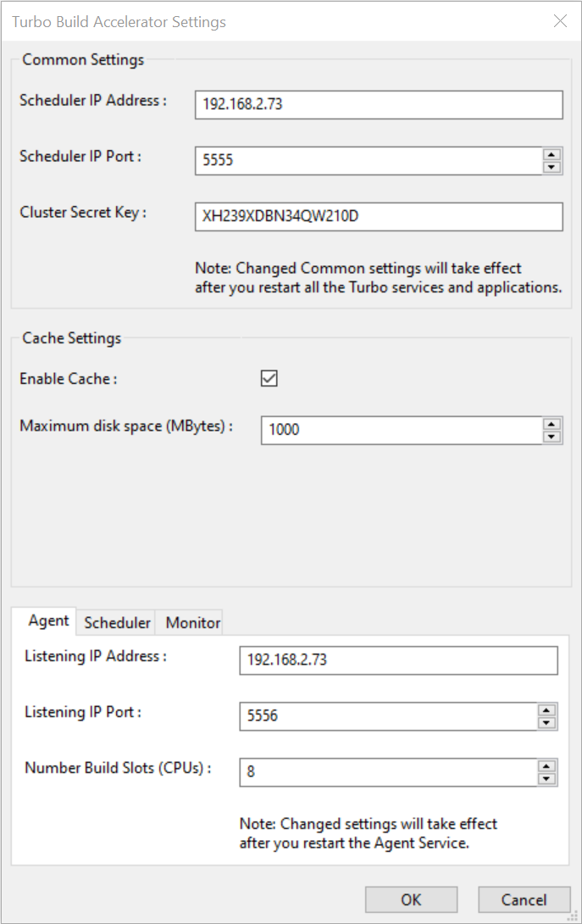The width and height of the screenshot is (582, 924).
Task: Increase Scheduler IP Port with up arrow
Action: click(x=552, y=154)
